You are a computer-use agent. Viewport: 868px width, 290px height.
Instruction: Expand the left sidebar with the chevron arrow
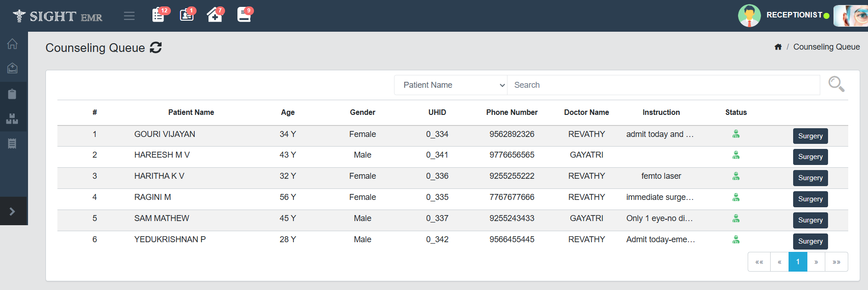(x=12, y=211)
